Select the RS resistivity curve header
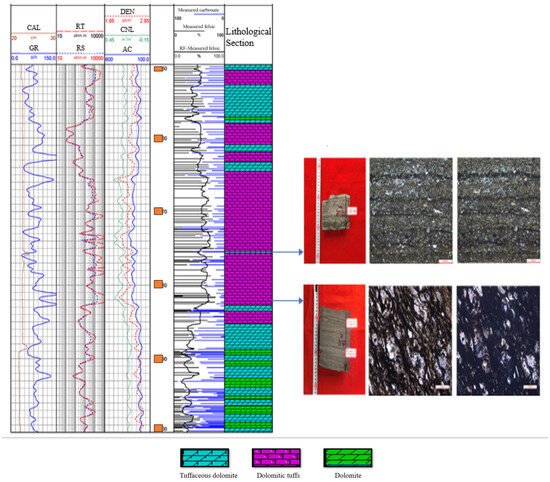Viewport: 550px width, 482px height. pyautogui.click(x=80, y=48)
